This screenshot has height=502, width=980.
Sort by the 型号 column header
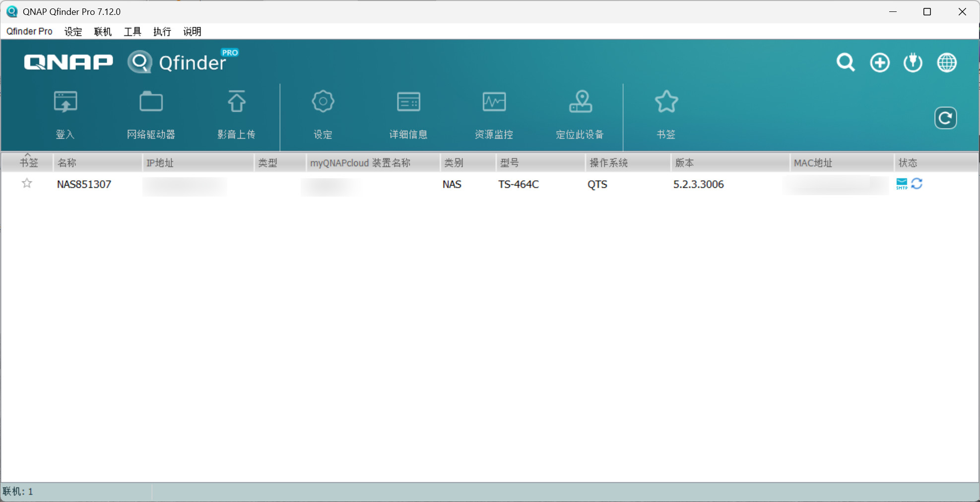click(x=541, y=163)
